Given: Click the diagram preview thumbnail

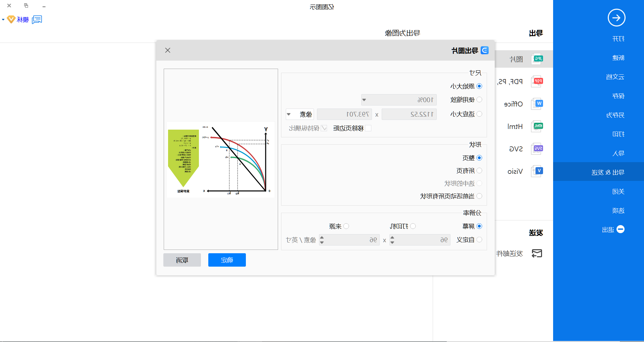Looking at the screenshot, I should [221, 159].
